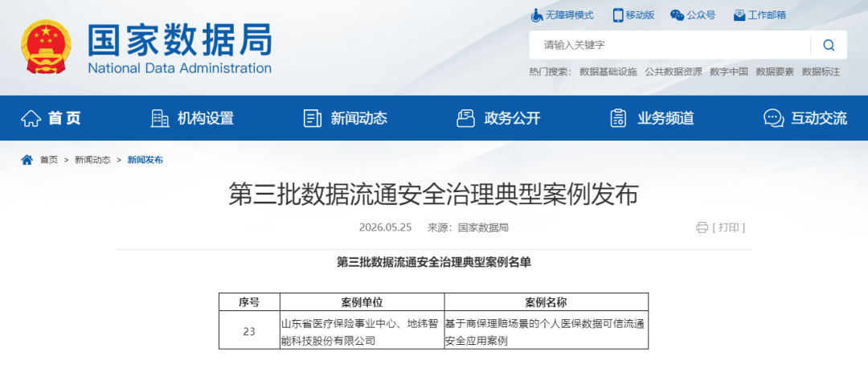
Task: Click the breadcrumb house icon
Action: [27, 159]
